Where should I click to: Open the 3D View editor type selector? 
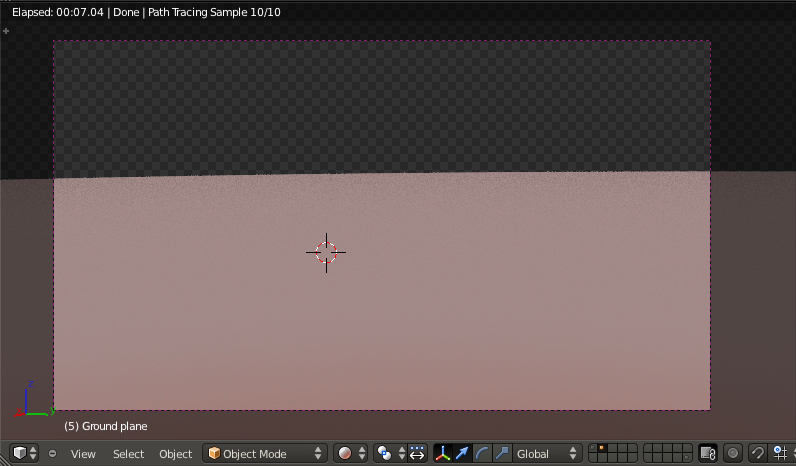pyautogui.click(x=24, y=453)
